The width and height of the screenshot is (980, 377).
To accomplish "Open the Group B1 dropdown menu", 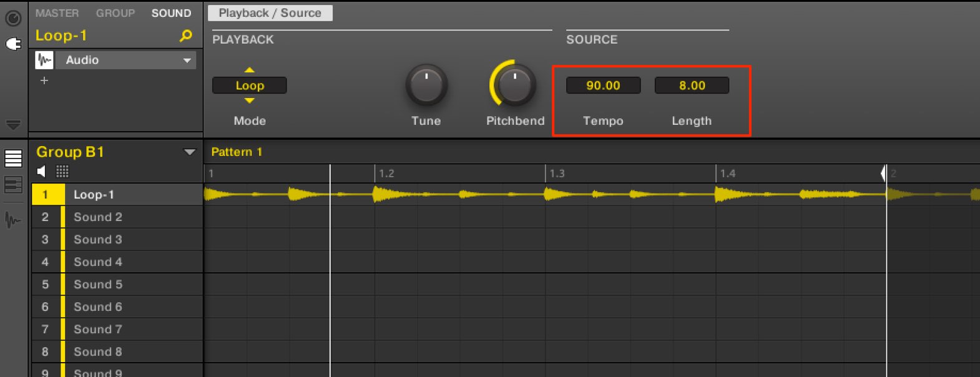I will 189,152.
